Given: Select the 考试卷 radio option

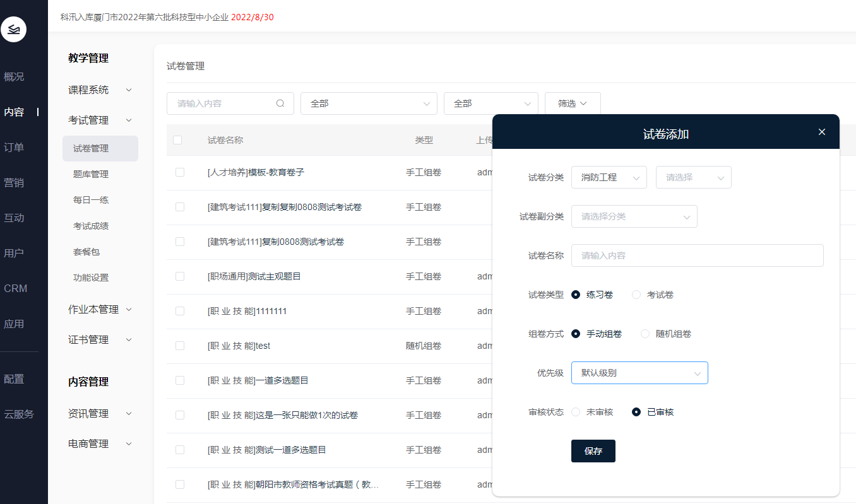Looking at the screenshot, I should point(636,295).
